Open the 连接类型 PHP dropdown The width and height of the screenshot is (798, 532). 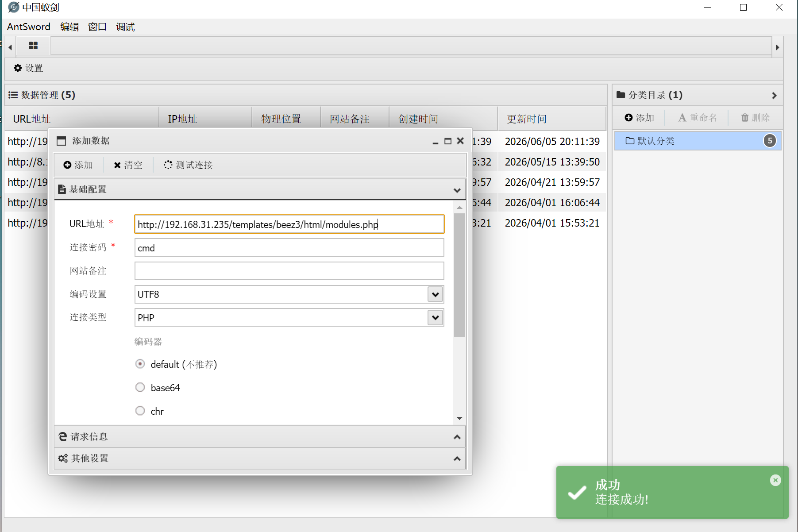coord(436,318)
